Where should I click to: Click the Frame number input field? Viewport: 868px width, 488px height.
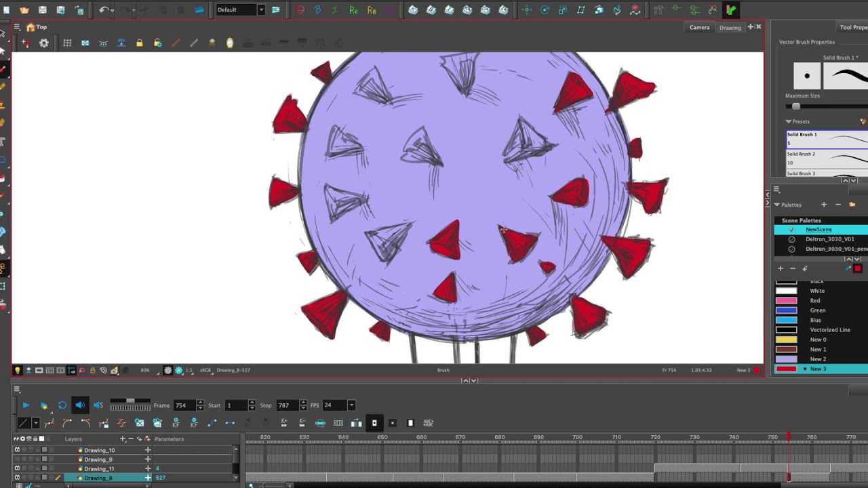[x=184, y=405]
